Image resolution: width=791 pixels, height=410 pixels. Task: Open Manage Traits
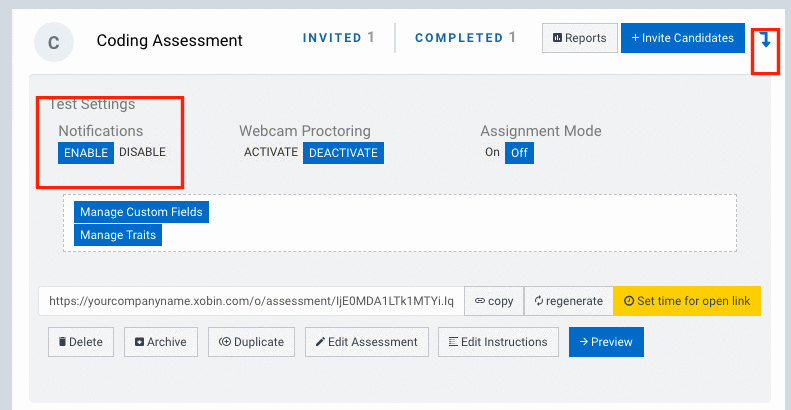(x=118, y=235)
